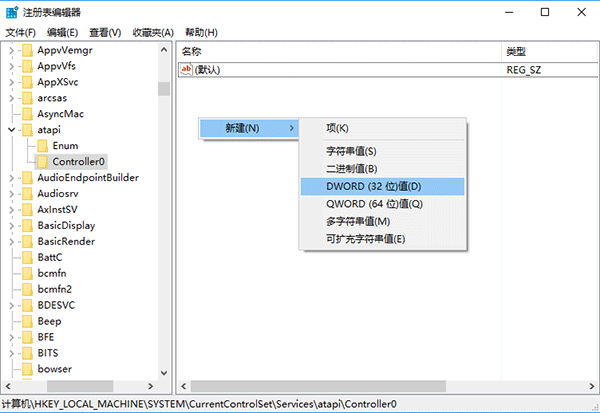
Task: Click the 类型 column header
Action: (x=516, y=51)
